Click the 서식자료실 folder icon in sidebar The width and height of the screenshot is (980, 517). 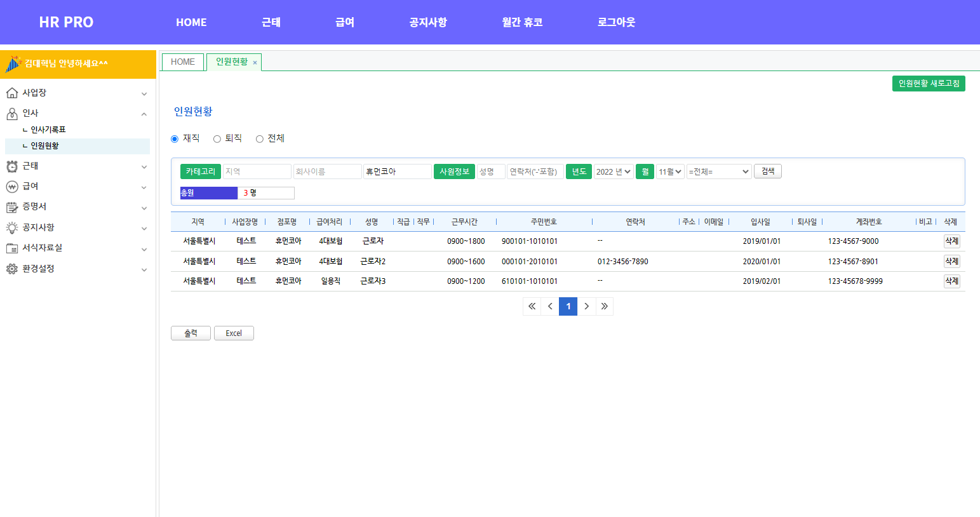(11, 248)
